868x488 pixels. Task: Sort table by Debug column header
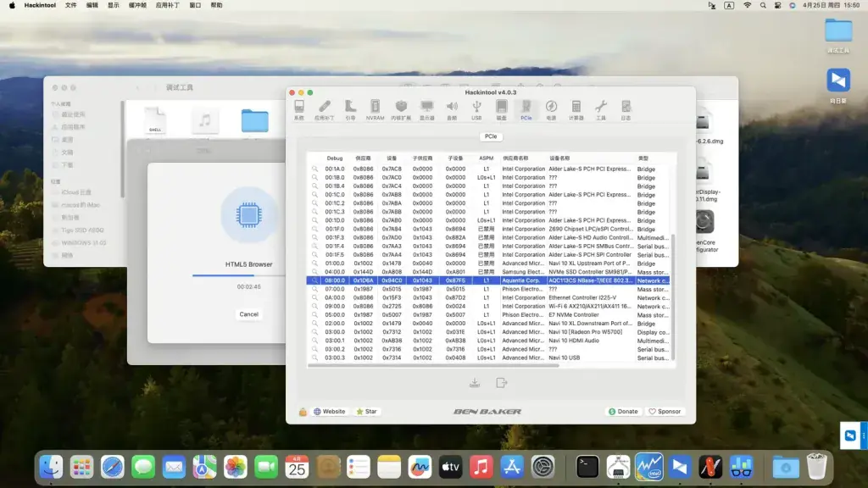[x=334, y=158]
